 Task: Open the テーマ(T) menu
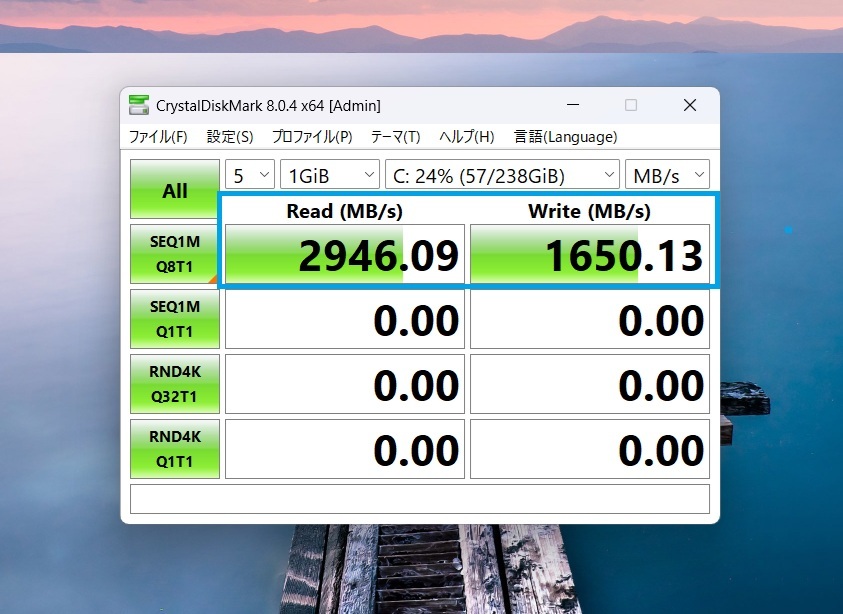395,137
